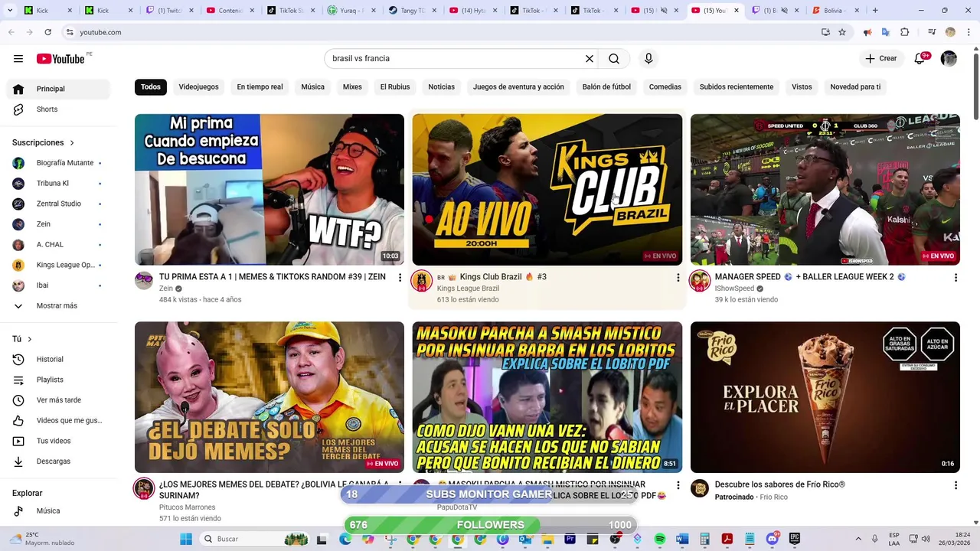Open Ver más tarde list
980x551 pixels.
[x=58, y=400]
